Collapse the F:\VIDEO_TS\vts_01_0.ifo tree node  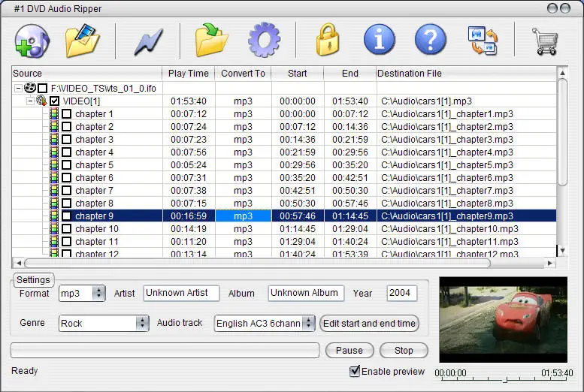[x=18, y=88]
